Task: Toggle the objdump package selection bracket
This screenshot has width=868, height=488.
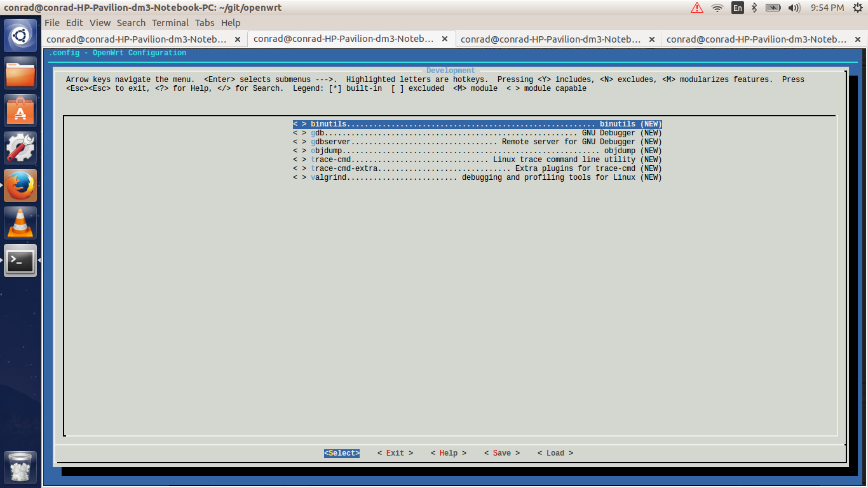Action: click(300, 151)
